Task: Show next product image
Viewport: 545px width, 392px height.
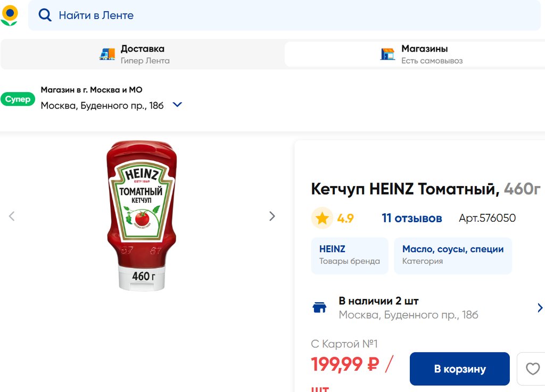Action: 272,216
